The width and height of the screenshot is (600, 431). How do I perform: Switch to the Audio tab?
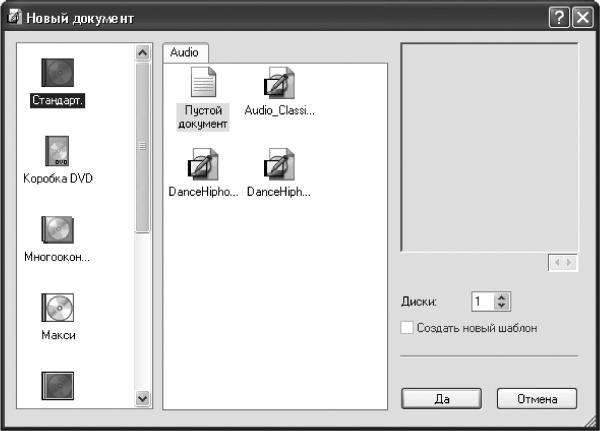click(185, 52)
